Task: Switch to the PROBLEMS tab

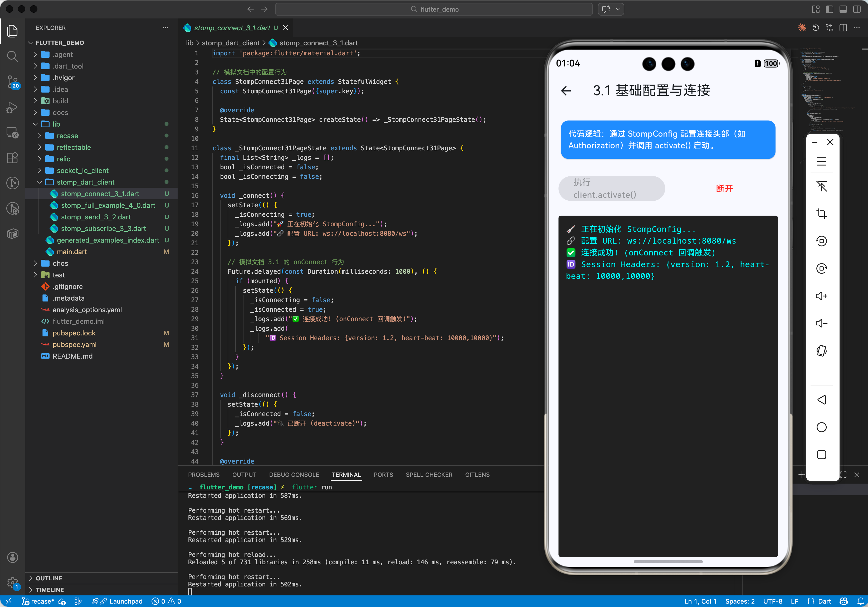Action: click(203, 475)
